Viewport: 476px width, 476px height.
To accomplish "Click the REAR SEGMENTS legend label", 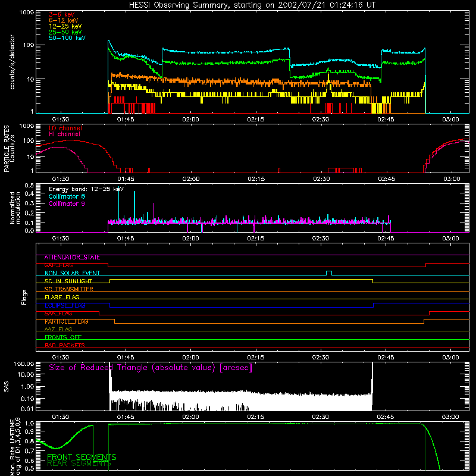I will pos(79,464).
